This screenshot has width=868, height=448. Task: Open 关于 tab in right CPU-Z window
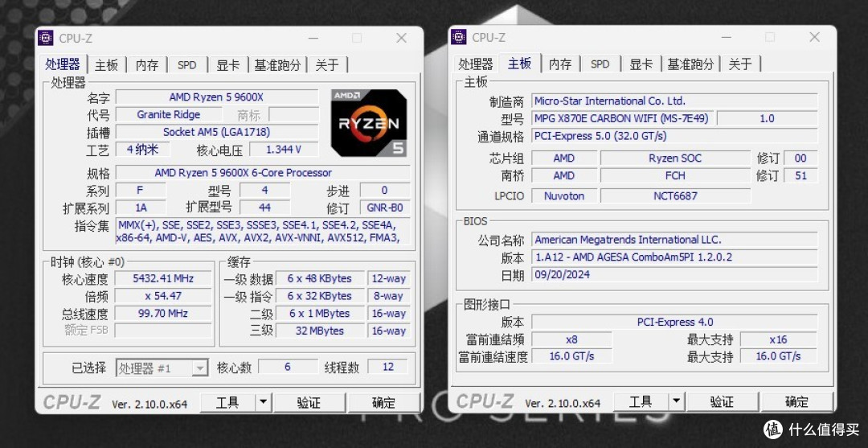tap(739, 64)
